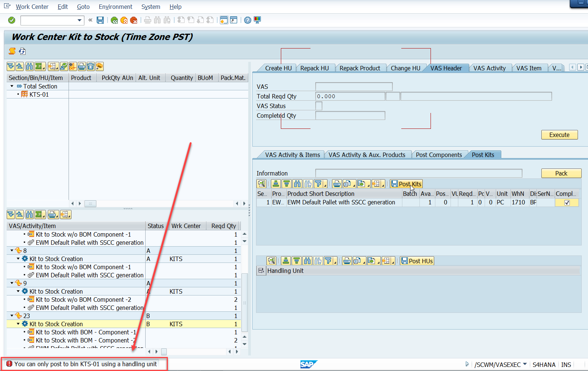Click Expand All in the Section/Bin/HU tree toolbar
This screenshot has height=371, width=588.
tap(11, 67)
